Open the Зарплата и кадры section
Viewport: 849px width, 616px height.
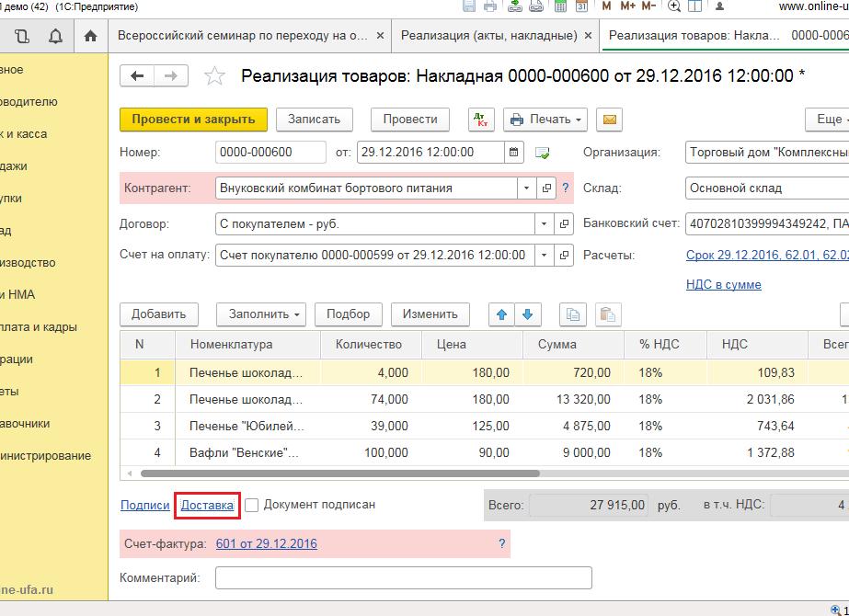[x=38, y=327]
